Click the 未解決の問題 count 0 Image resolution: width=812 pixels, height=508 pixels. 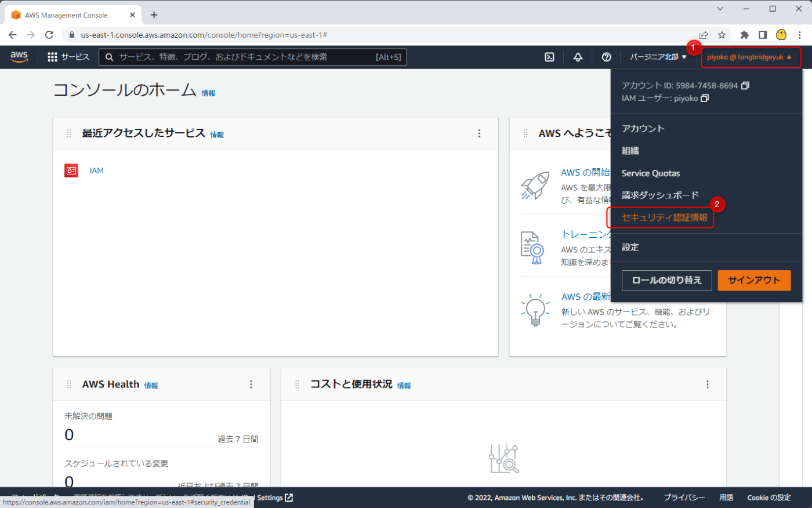click(x=69, y=435)
